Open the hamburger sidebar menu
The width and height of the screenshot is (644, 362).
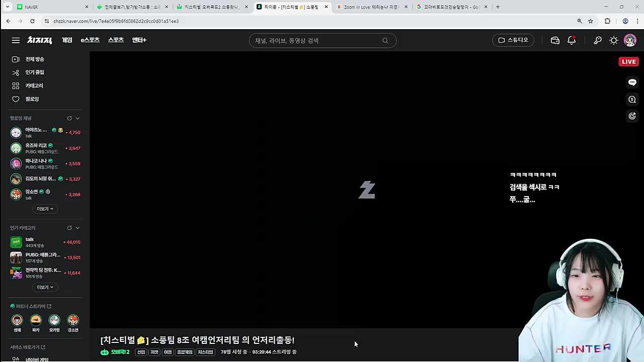[16, 40]
